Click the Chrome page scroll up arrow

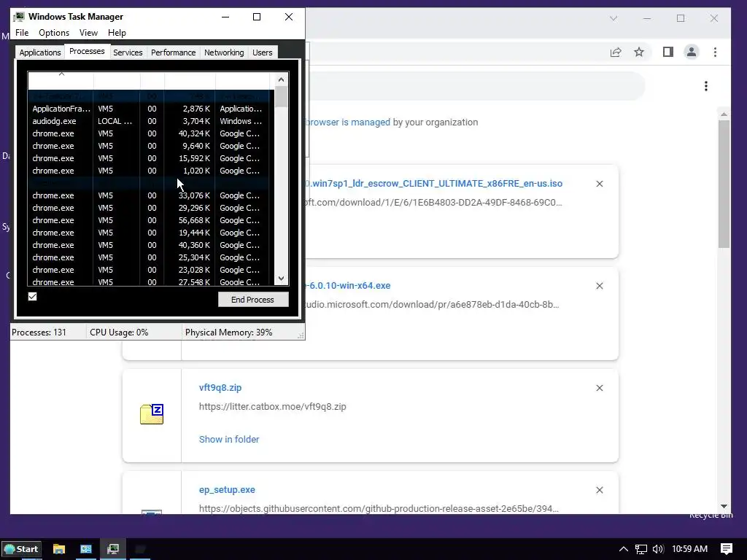tap(724, 114)
